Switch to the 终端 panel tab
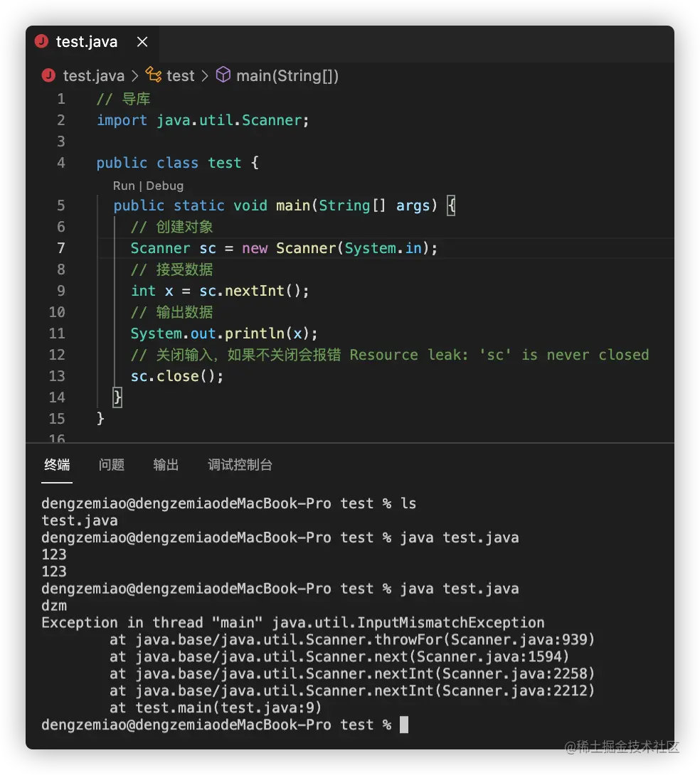 (x=57, y=465)
